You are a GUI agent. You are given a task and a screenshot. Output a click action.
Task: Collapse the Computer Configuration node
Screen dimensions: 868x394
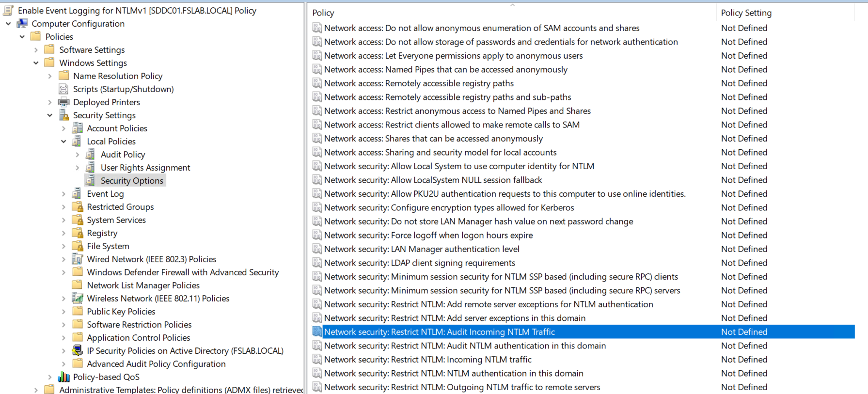[8, 23]
